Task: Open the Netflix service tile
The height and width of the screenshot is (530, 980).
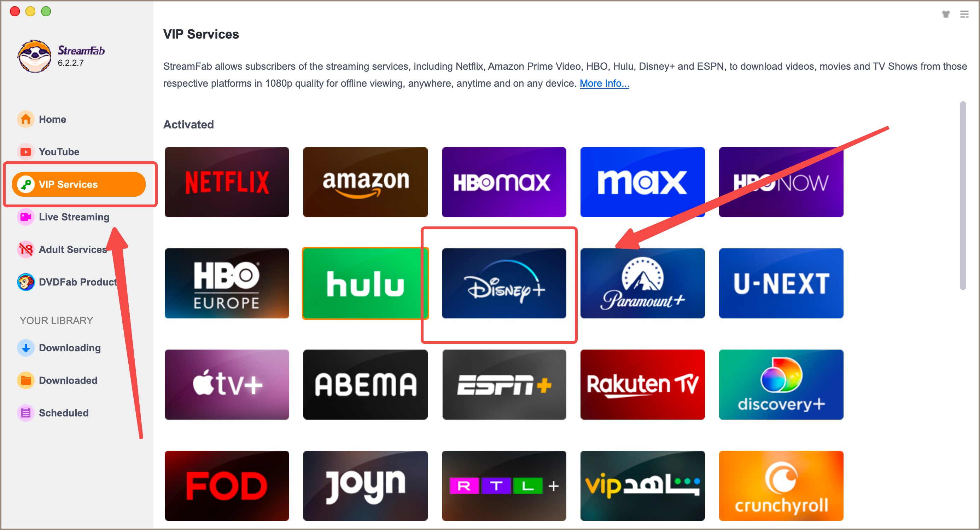Action: 227,182
